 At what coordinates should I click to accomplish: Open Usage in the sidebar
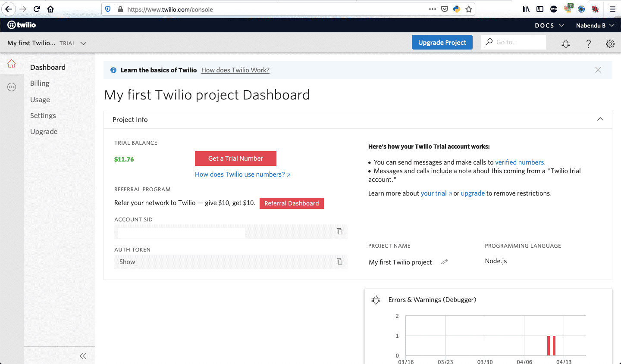click(x=40, y=100)
